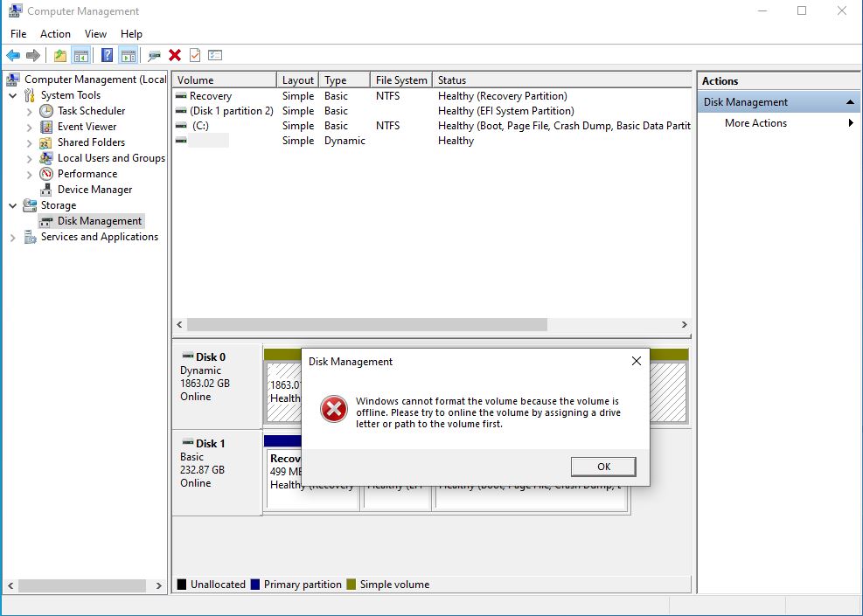This screenshot has width=863, height=616.
Task: Open the File menu
Action: pos(18,33)
